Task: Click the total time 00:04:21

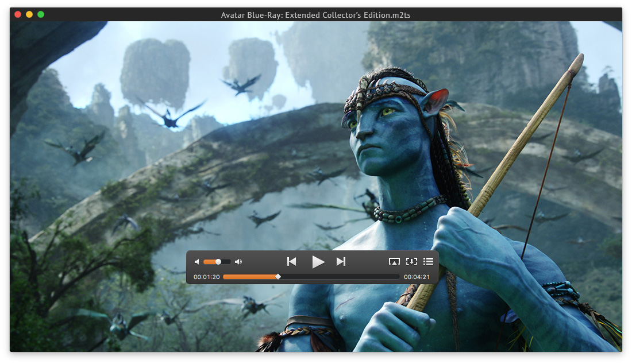Action: pos(417,277)
